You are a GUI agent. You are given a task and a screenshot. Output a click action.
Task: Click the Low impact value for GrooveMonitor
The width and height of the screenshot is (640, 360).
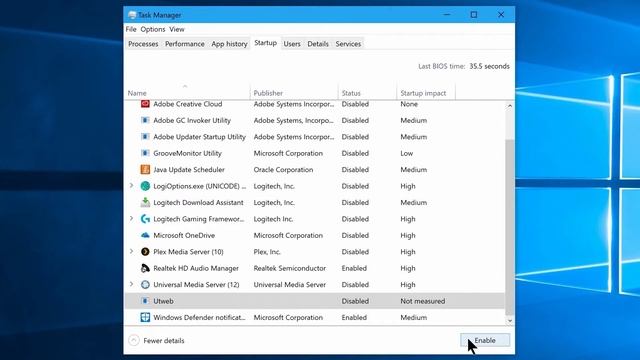coord(407,153)
